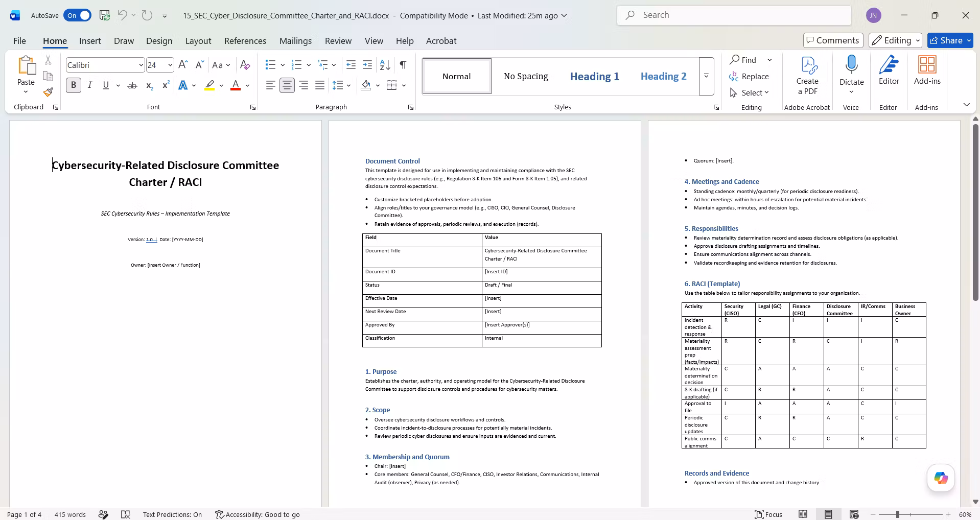
Task: Shrink font size with decrease icon
Action: [x=200, y=65]
